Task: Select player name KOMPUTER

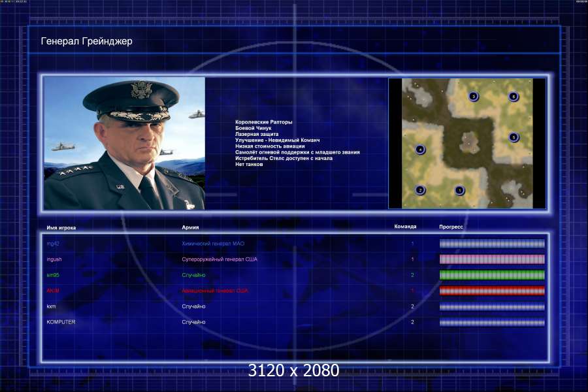Action: pos(61,322)
